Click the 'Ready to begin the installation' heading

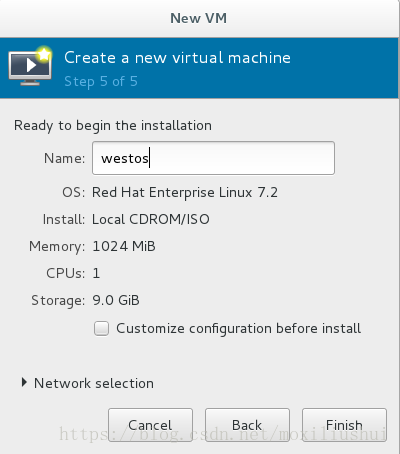pyautogui.click(x=113, y=126)
